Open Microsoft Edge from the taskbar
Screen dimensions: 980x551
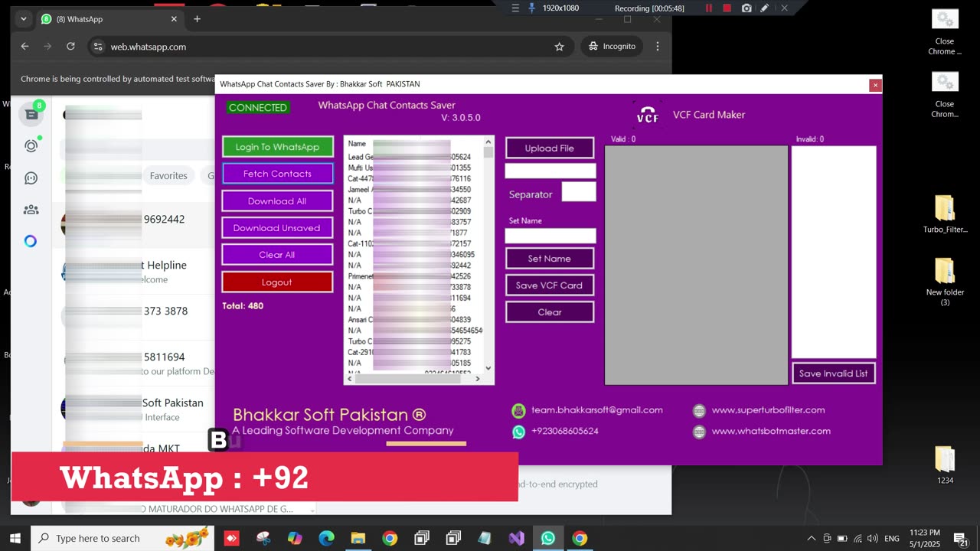point(326,538)
